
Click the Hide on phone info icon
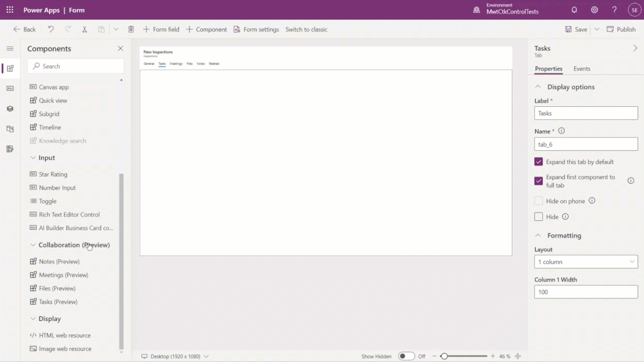pyautogui.click(x=592, y=201)
